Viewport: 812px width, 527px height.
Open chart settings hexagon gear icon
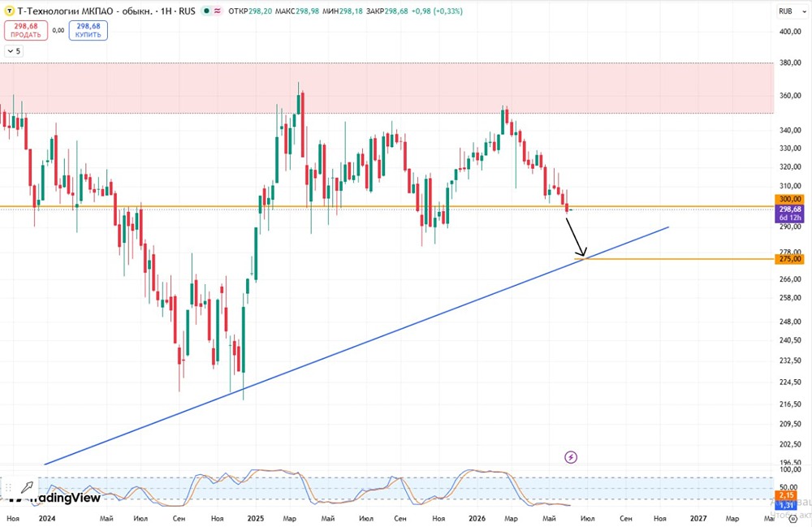793,519
